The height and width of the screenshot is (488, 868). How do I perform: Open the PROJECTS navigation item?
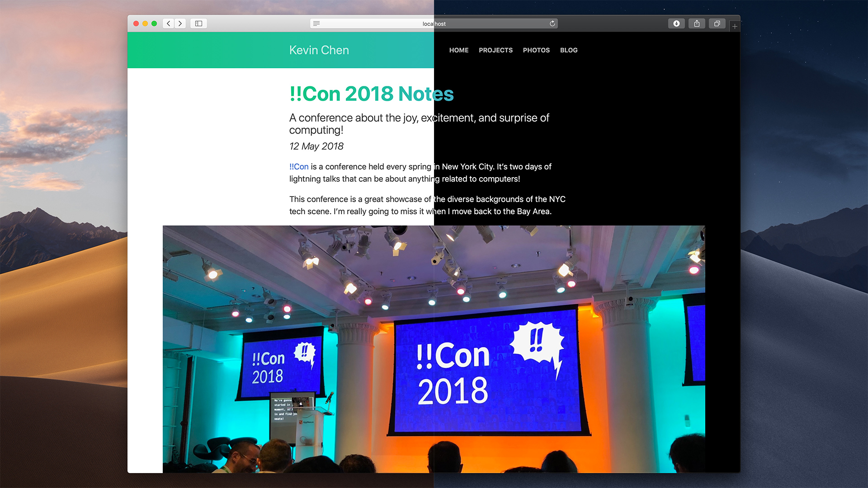click(495, 50)
